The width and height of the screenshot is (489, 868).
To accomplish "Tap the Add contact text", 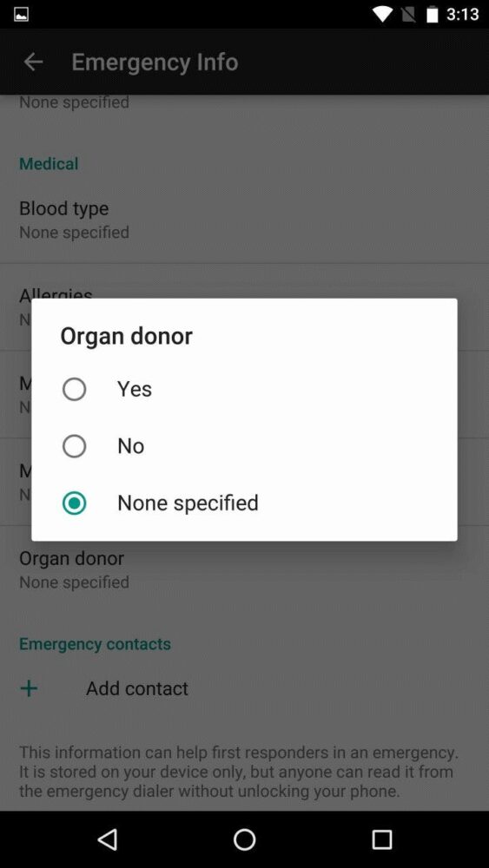I will click(137, 688).
